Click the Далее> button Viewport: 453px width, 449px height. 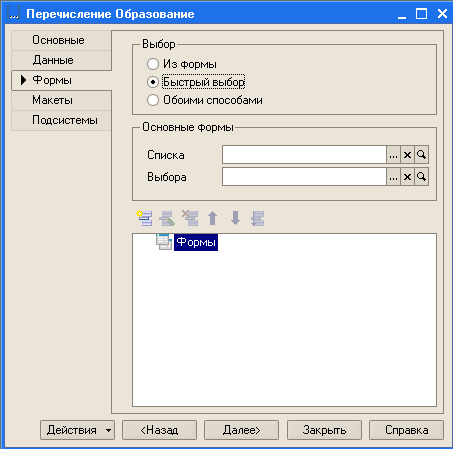click(241, 430)
